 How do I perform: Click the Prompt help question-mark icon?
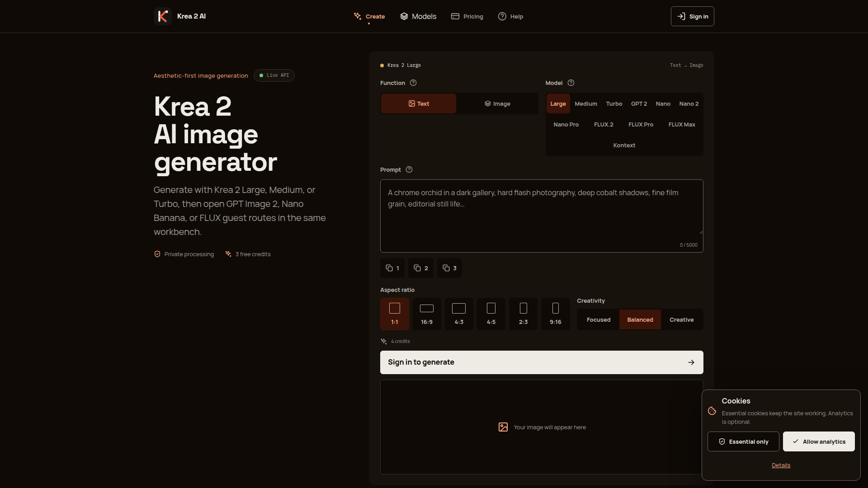coord(409,169)
